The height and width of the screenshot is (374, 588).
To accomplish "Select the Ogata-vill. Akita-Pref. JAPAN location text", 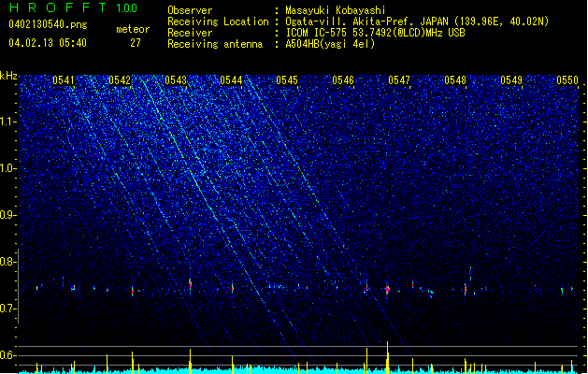I will pos(417,22).
